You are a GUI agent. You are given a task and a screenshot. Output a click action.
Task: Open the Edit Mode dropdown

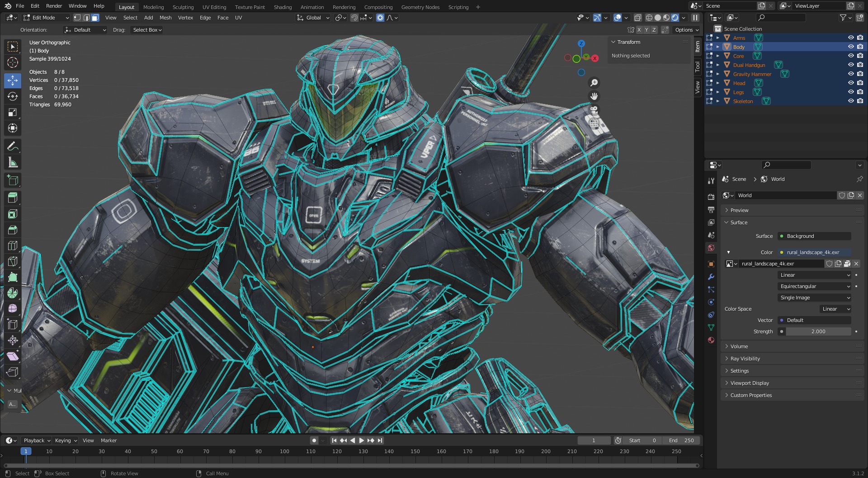pyautogui.click(x=46, y=18)
